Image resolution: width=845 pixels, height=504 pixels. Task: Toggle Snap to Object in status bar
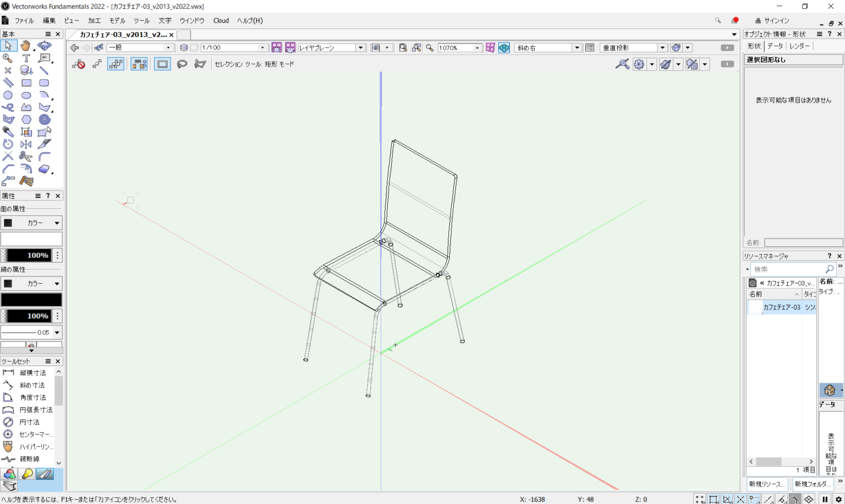click(x=714, y=499)
